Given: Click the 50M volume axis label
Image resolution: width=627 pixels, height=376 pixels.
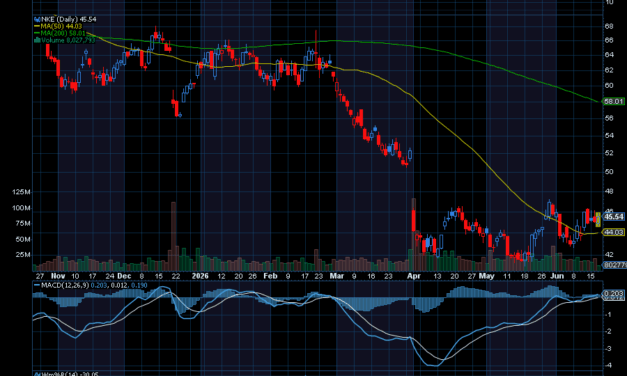Looking at the screenshot, I should [x=23, y=240].
